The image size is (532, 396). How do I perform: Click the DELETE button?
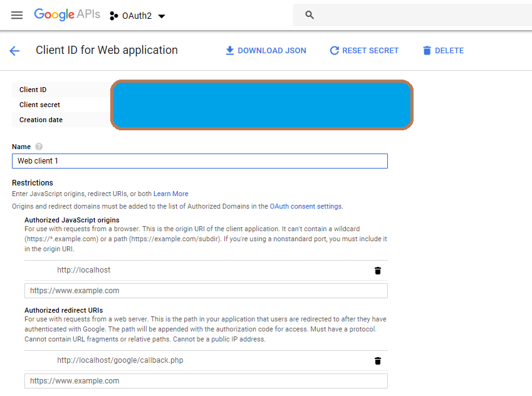tap(443, 51)
